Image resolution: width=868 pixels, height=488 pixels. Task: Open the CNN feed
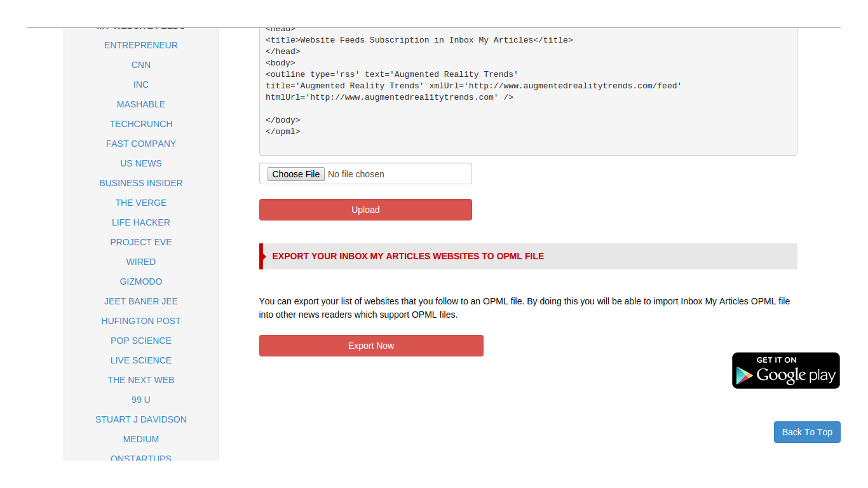(x=141, y=65)
